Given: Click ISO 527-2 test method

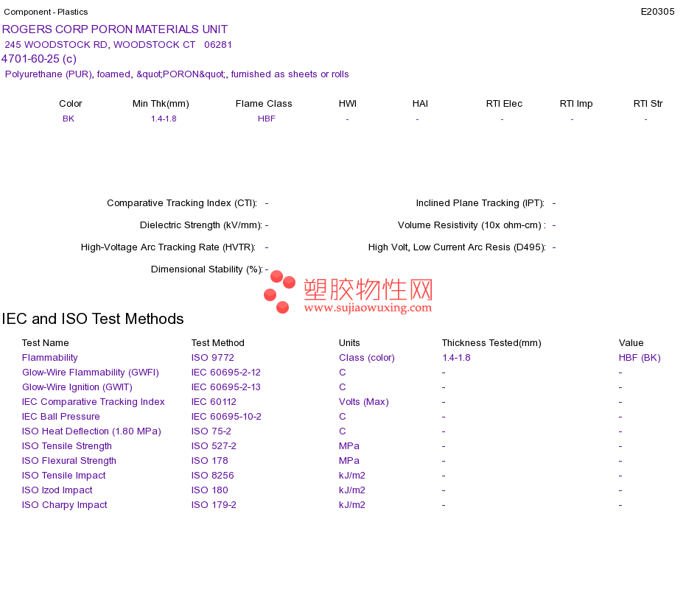Looking at the screenshot, I should pos(214,446).
